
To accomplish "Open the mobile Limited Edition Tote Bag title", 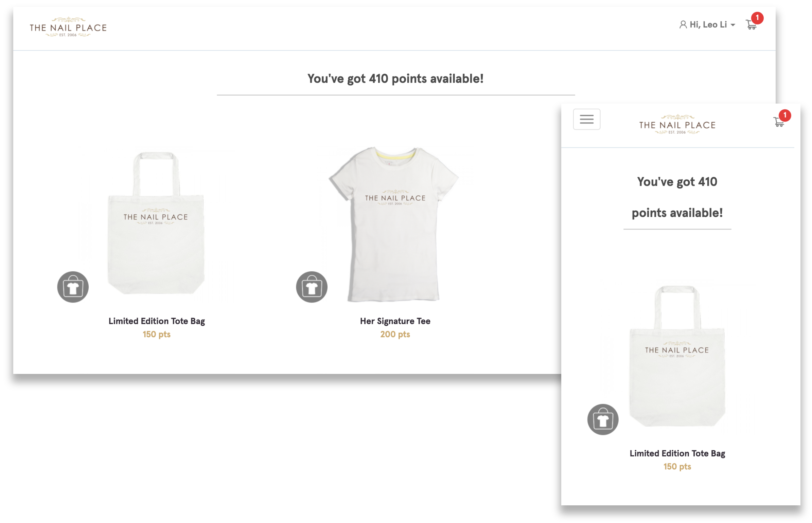I will click(x=677, y=453).
